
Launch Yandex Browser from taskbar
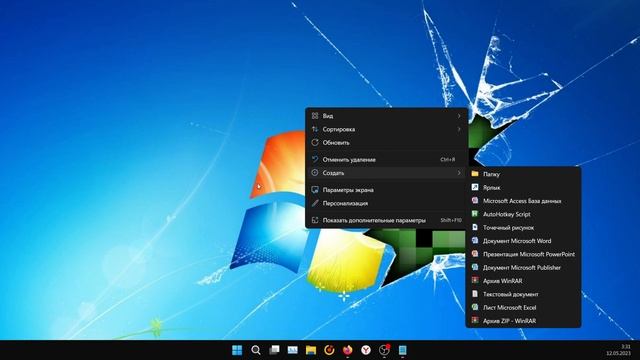366,350
